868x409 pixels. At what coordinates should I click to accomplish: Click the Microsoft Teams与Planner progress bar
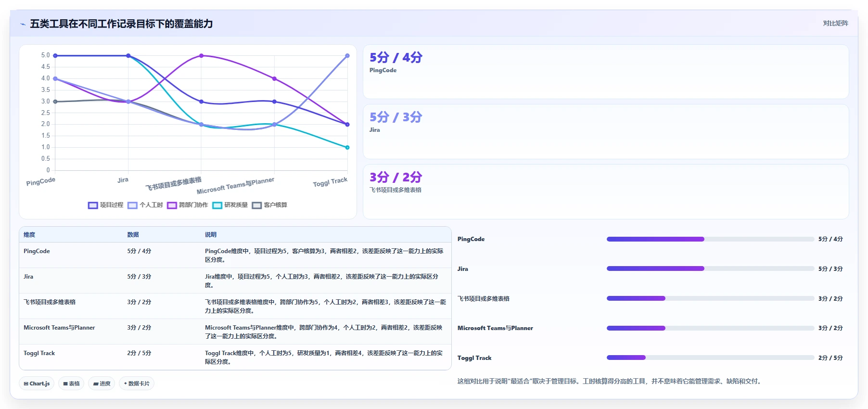tap(710, 328)
